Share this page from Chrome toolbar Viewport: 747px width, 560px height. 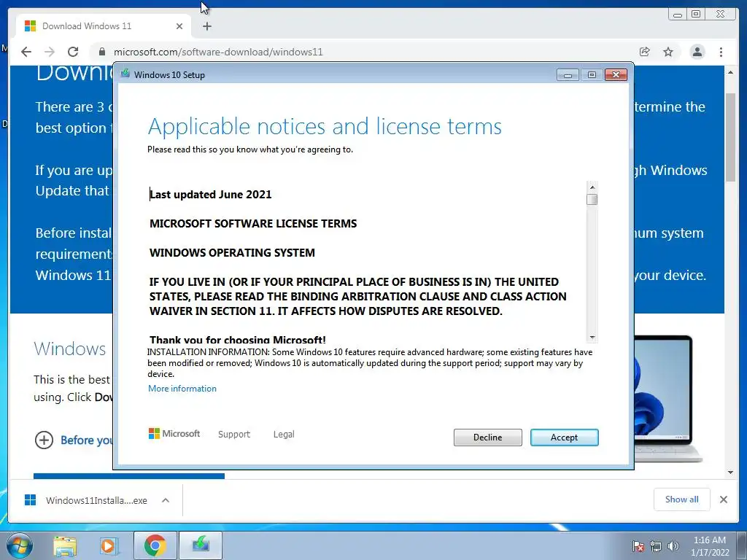coord(645,52)
